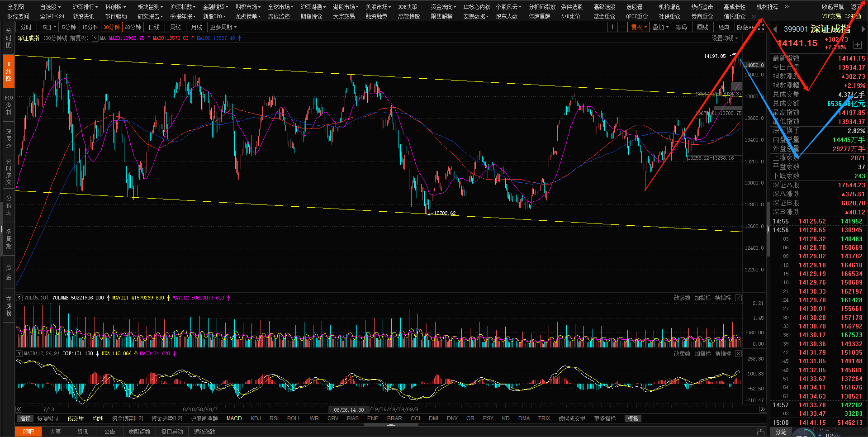Viewport: 868px width, 437px height.
Task: Toggle fullscreen chart with the expand icon
Action: [x=761, y=27]
